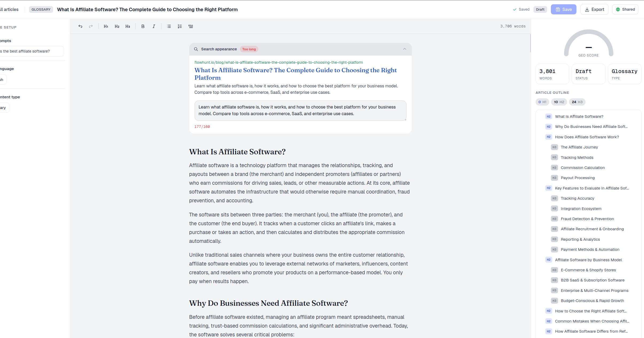Viewport: 644px width, 338px height.
Task: Insert a blockquote
Action: point(191,26)
